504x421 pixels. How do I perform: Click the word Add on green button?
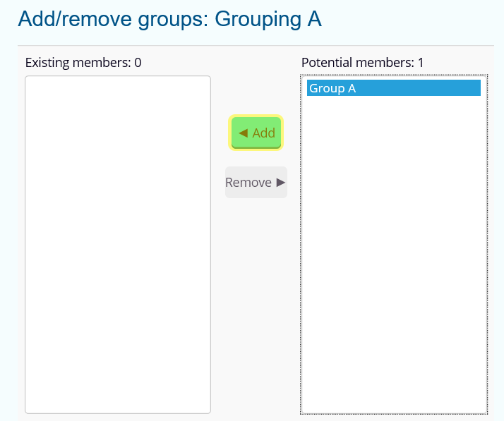pyautogui.click(x=264, y=133)
